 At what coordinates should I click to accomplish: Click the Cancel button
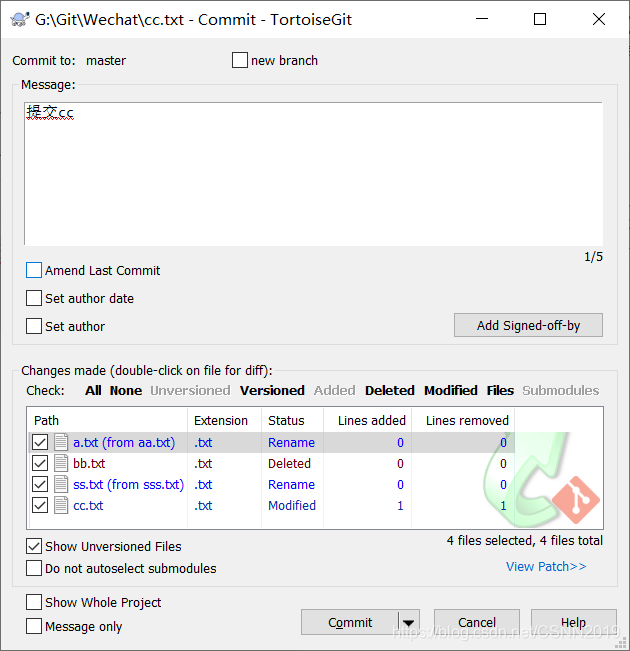[x=477, y=622]
